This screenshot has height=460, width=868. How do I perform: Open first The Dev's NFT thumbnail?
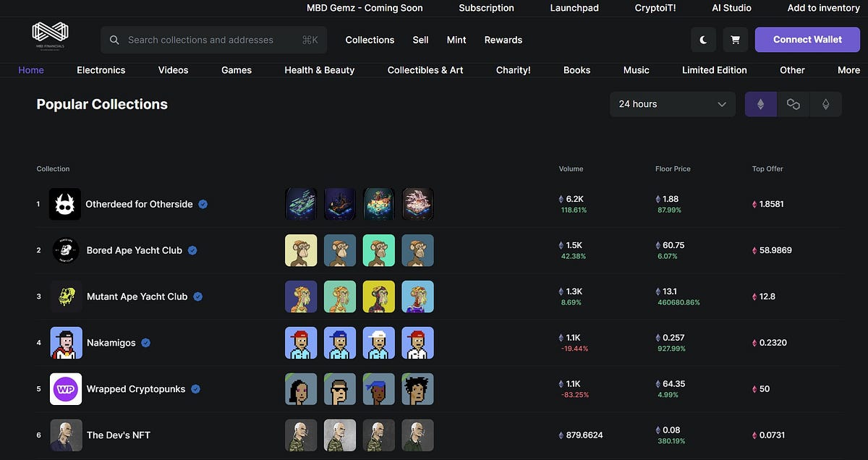pyautogui.click(x=301, y=435)
